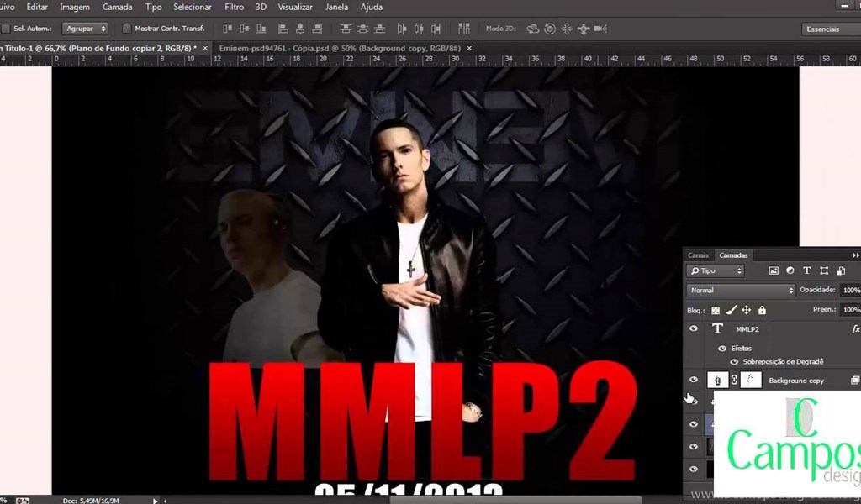The image size is (861, 504).
Task: Filter layers by pixel layers icon
Action: coord(774,270)
